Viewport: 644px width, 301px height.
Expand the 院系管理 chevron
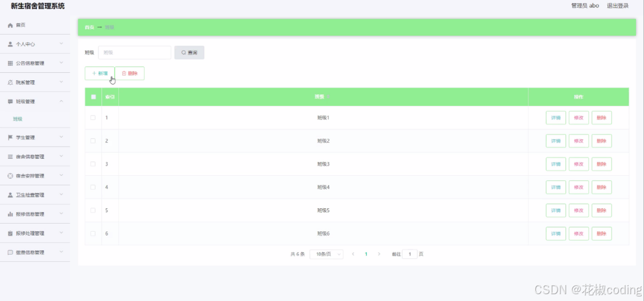click(61, 82)
